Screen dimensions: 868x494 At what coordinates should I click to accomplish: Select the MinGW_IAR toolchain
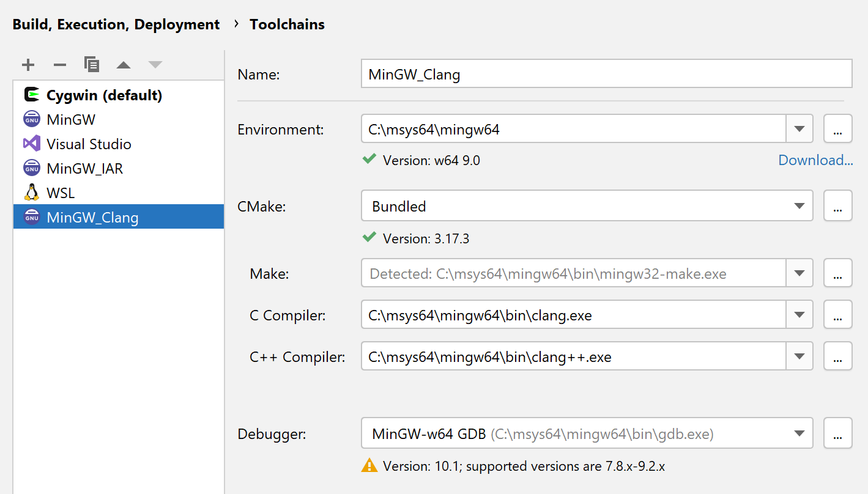[119, 169]
